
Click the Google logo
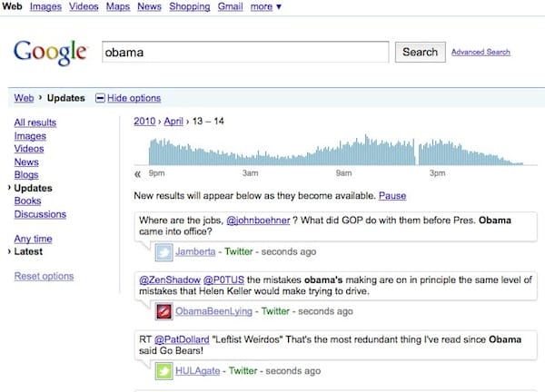51,51
